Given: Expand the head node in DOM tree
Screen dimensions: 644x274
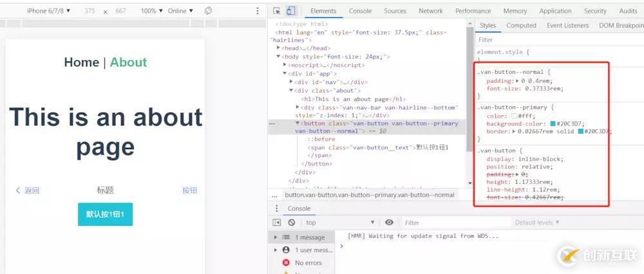Looking at the screenshot, I should pos(278,48).
